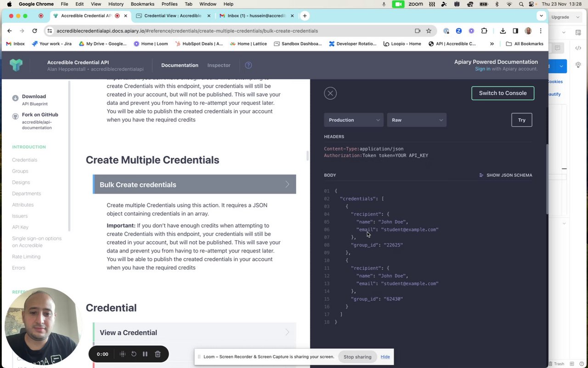Go to Rate Limiting in the sidebar
The width and height of the screenshot is (588, 368).
[x=26, y=257]
